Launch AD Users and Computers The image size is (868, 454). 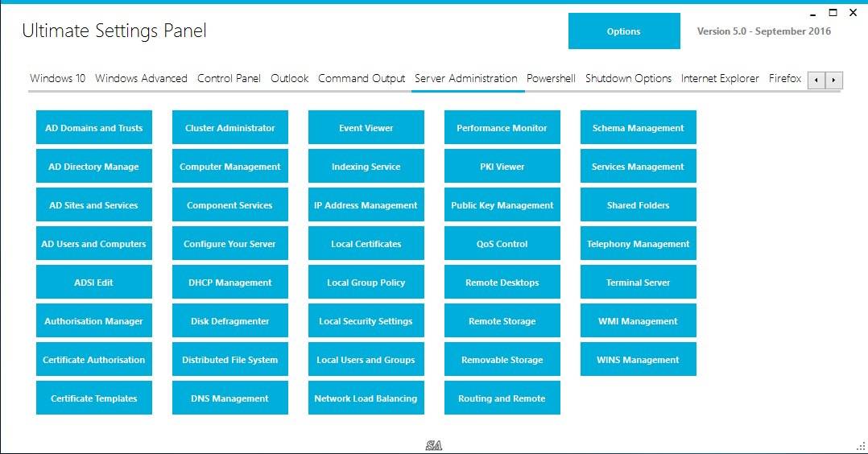click(94, 244)
